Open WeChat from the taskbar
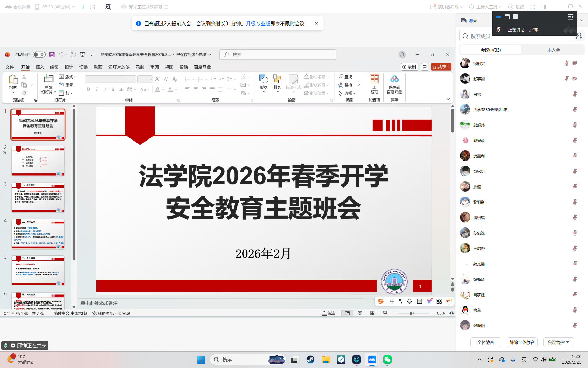Viewport: 588px width, 368px height. pos(387,360)
